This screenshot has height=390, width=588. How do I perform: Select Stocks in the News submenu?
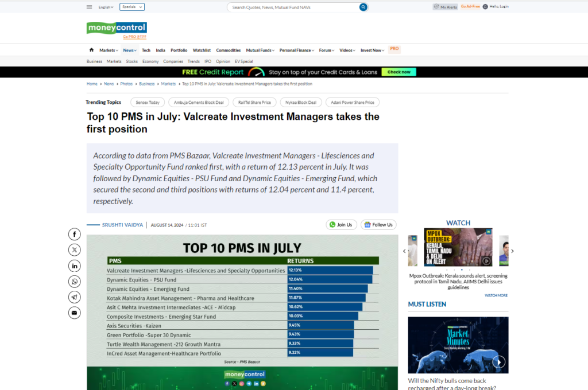[x=132, y=61]
